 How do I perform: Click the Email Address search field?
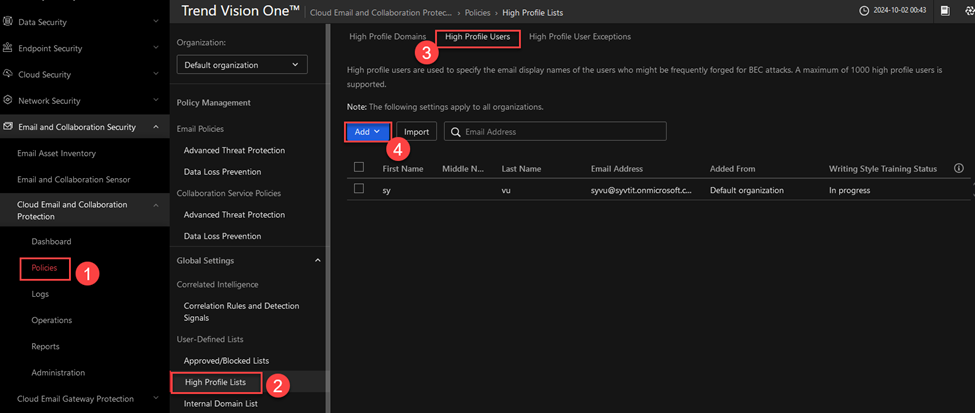tap(555, 131)
